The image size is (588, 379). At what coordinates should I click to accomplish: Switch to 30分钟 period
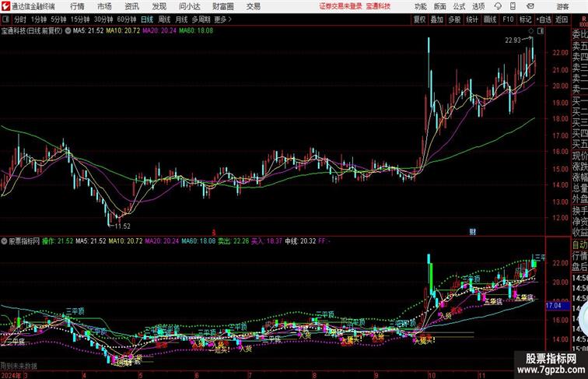pos(103,19)
